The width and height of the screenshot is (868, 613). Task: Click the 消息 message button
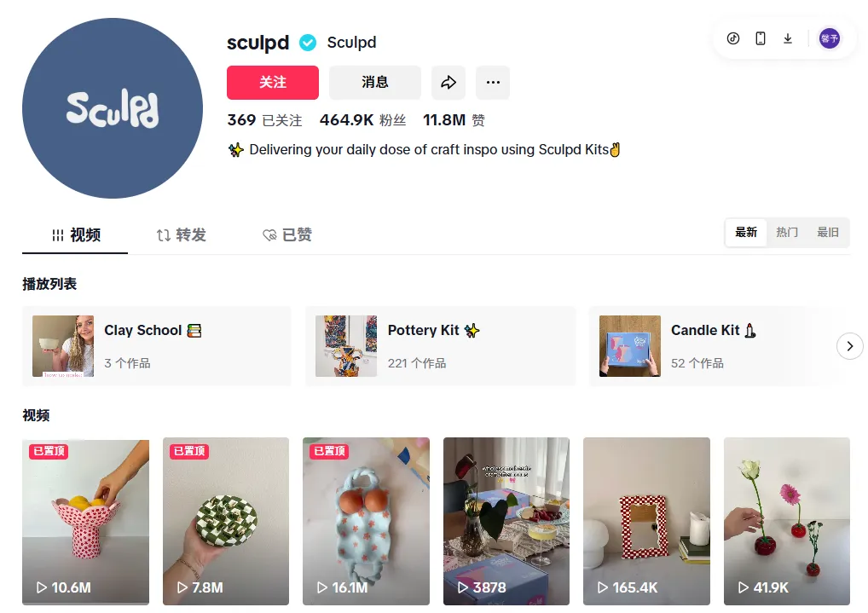(375, 83)
